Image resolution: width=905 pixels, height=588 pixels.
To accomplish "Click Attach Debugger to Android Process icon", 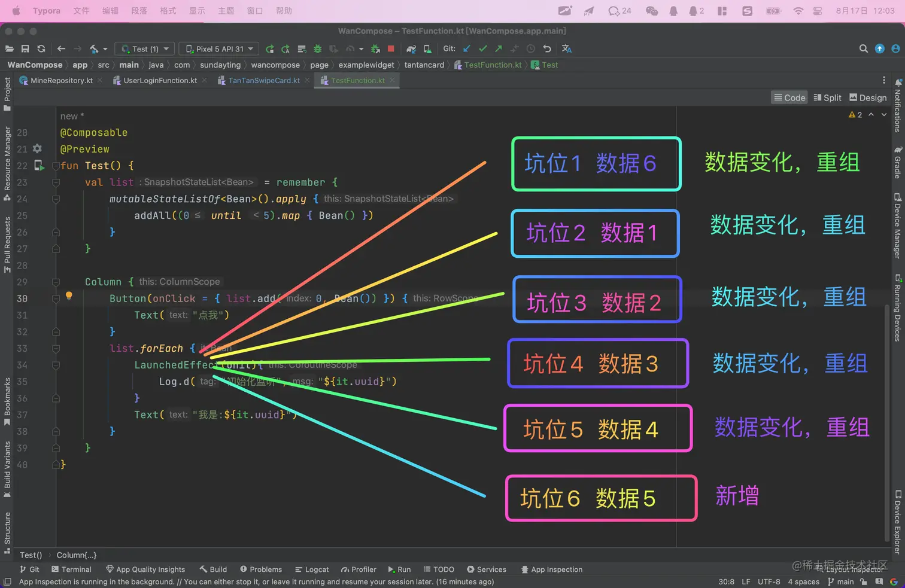I will (x=375, y=49).
